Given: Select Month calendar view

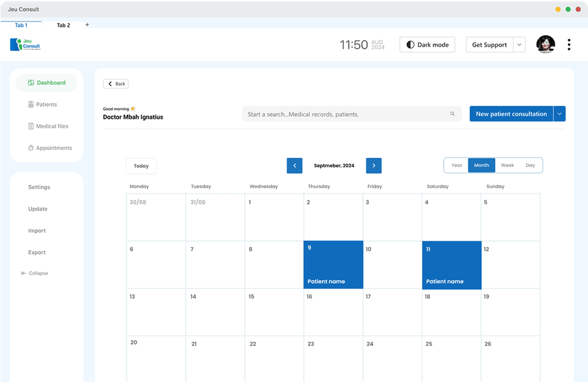Looking at the screenshot, I should (x=482, y=165).
